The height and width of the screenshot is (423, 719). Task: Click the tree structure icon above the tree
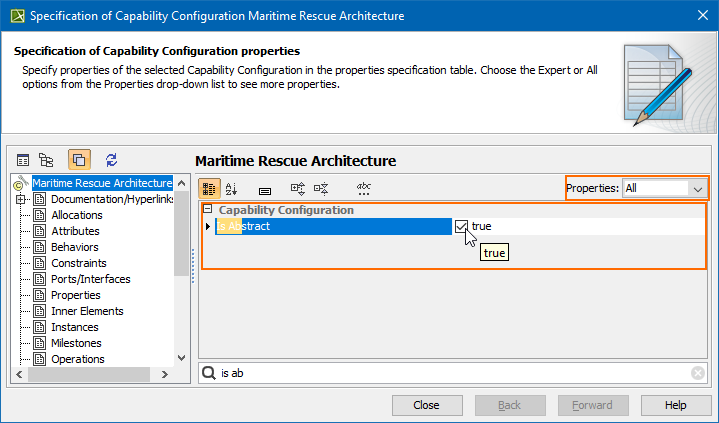[46, 159]
